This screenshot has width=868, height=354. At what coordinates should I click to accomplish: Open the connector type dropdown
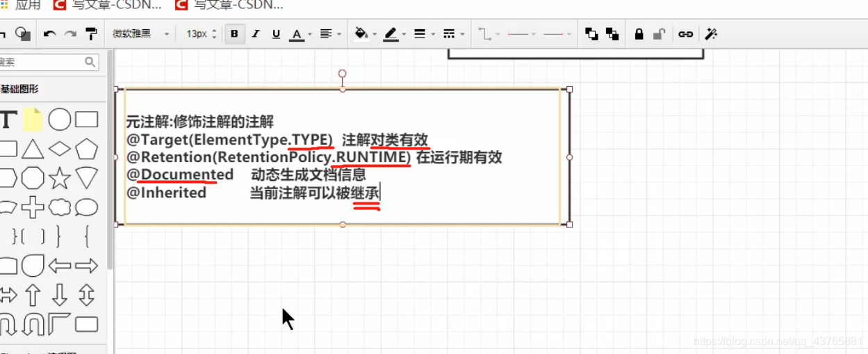(x=489, y=34)
